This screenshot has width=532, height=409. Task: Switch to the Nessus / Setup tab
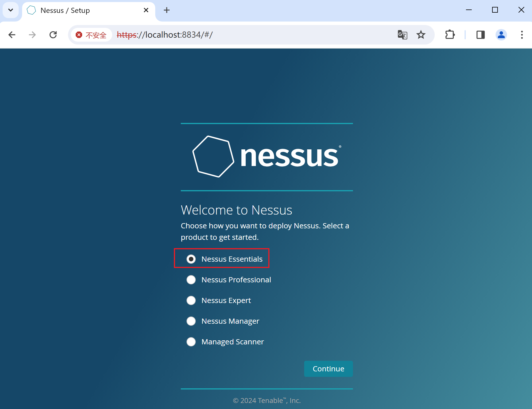(x=88, y=11)
